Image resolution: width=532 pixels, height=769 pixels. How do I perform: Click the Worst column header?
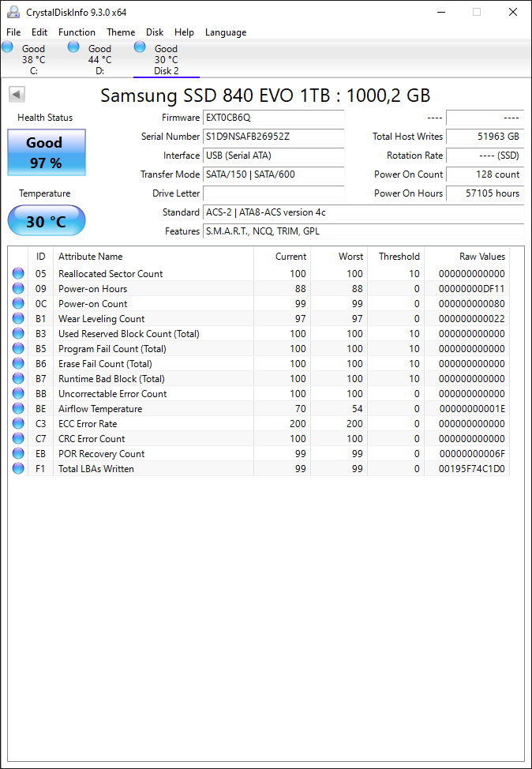coord(339,257)
